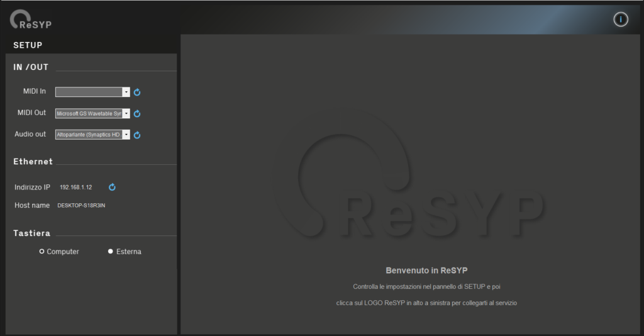The image size is (644, 336).
Task: Click the IP address value 192.168.1.12
Action: tap(76, 188)
